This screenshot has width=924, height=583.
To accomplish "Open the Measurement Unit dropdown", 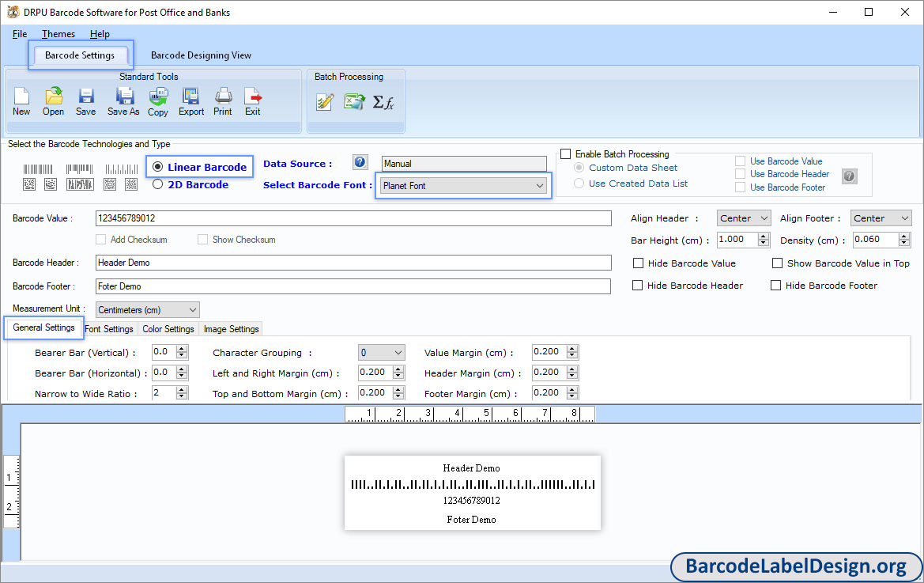I will 147,309.
